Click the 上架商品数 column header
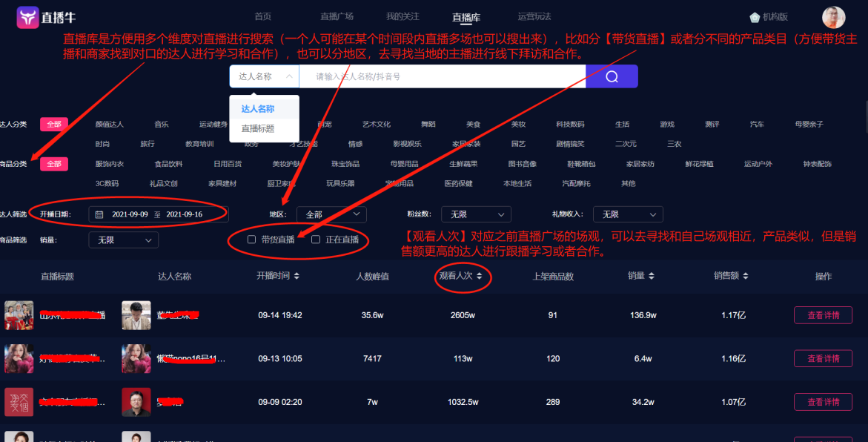Viewport: 868px width, 442px height. pos(553,277)
